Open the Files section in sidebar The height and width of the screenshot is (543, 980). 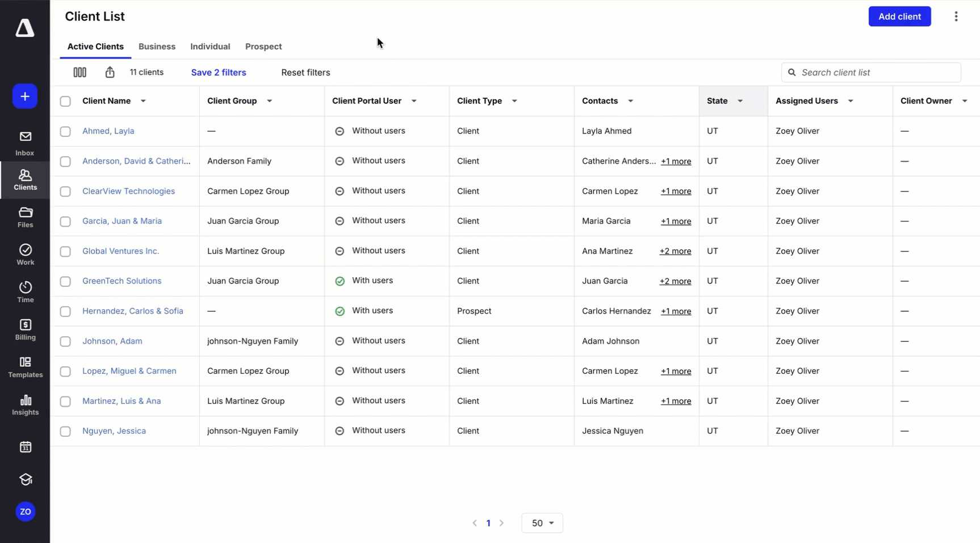point(25,218)
